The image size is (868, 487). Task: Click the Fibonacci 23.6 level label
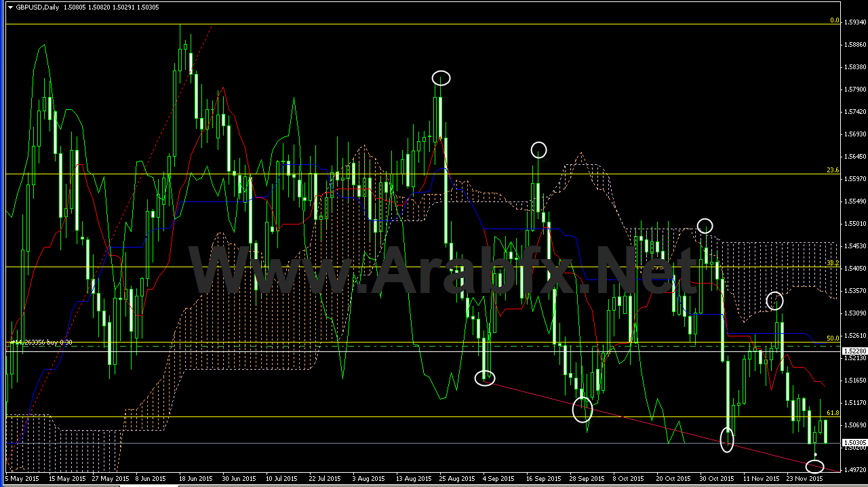click(x=833, y=170)
